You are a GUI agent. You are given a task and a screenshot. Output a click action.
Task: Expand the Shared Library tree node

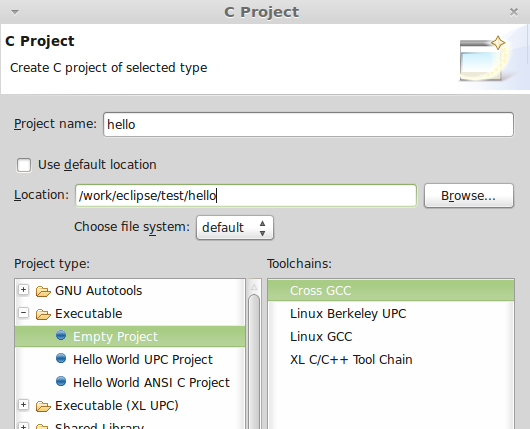coord(23,426)
